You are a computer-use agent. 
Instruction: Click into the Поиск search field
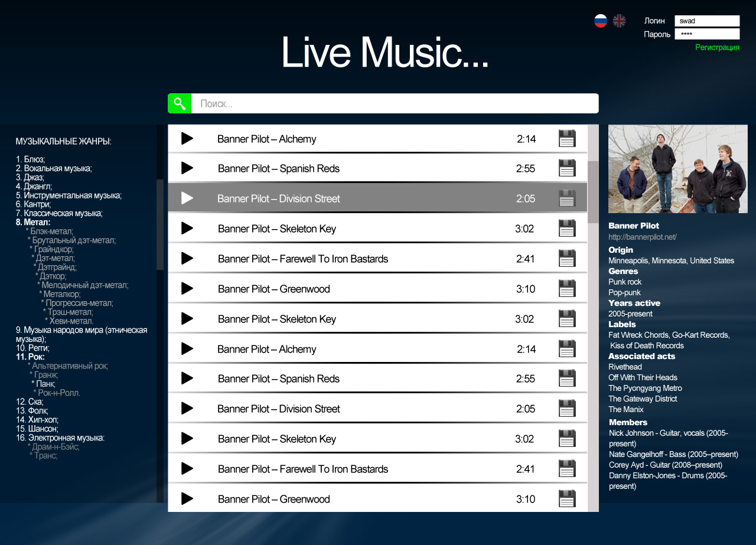coord(395,103)
